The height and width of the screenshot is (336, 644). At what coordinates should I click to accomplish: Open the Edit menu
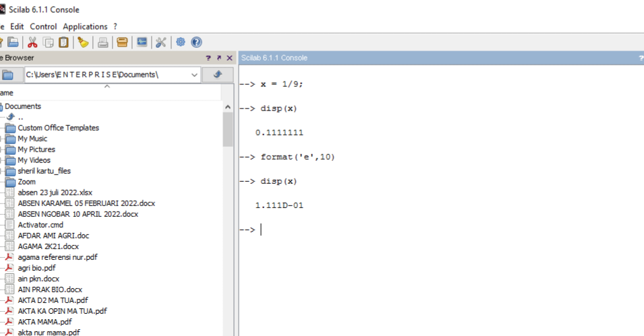click(17, 26)
